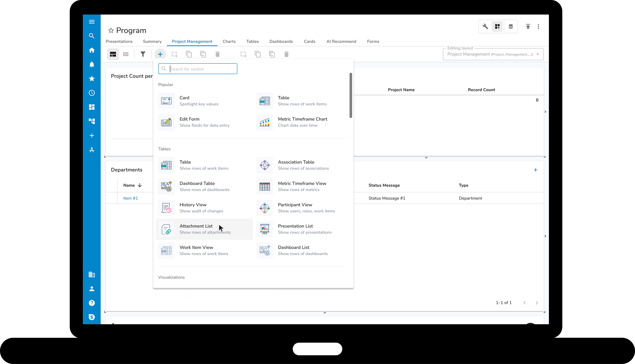Select Association Table section
The height and width of the screenshot is (364, 635).
click(302, 165)
